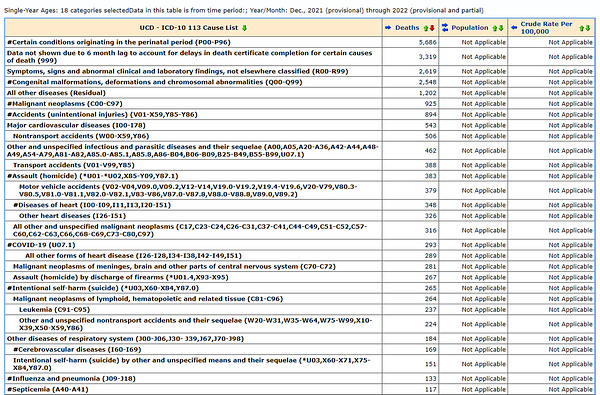Screen dimensions: 600x395
Task: Click the 5,686 deaths value
Action: coord(427,42)
